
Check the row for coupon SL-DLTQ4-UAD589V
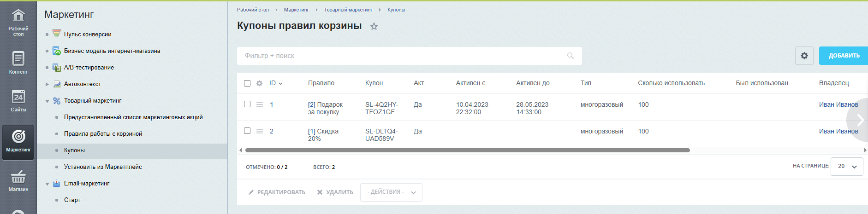[x=247, y=131]
